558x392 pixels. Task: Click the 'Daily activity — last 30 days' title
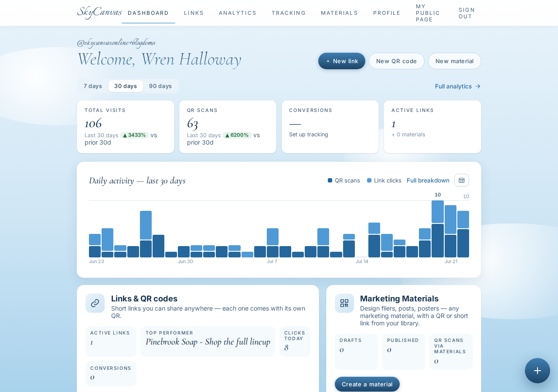click(137, 180)
